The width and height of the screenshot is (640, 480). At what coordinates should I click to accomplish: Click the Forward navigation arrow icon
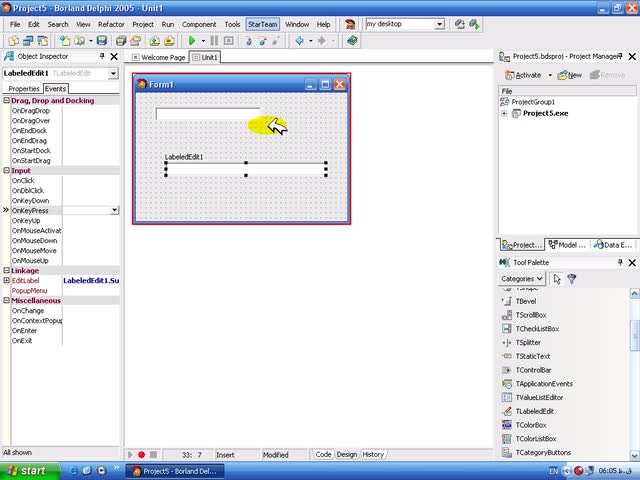pyautogui.click(x=322, y=40)
